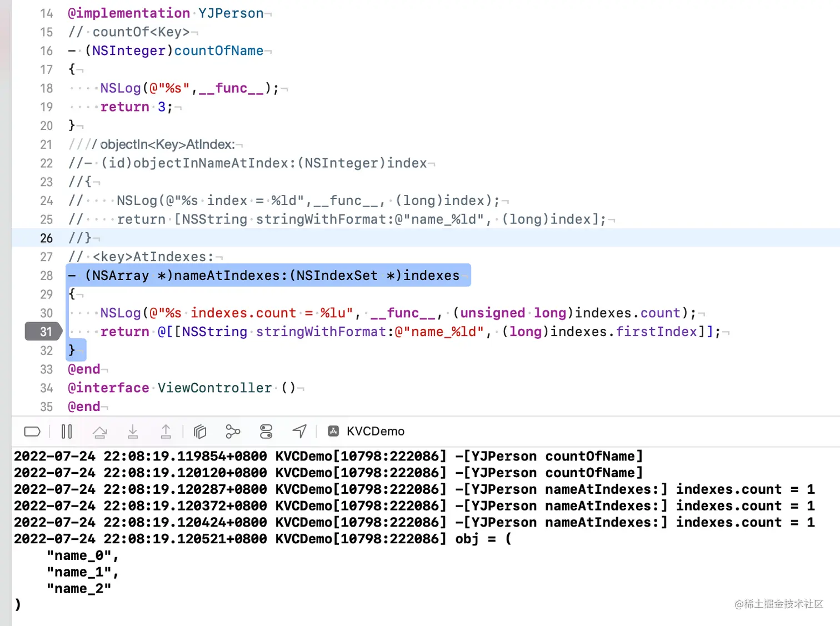
Task: Step over the current line
Action: (x=100, y=432)
